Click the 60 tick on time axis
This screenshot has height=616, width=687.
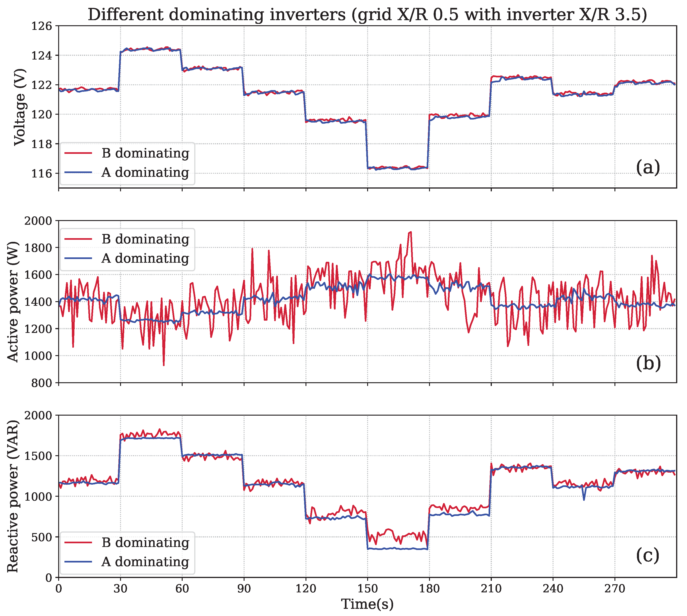coord(182,588)
